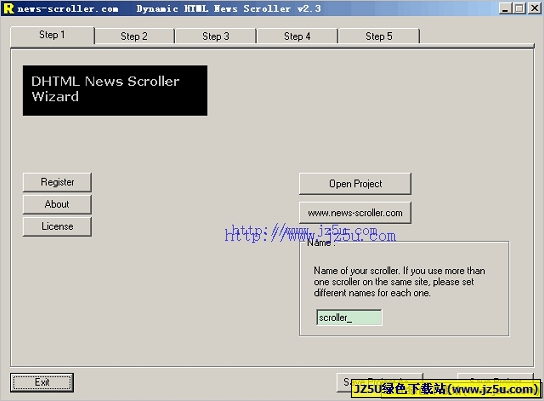The image size is (544, 401).
Task: Exit the wizard with the Exit button
Action: click(42, 383)
